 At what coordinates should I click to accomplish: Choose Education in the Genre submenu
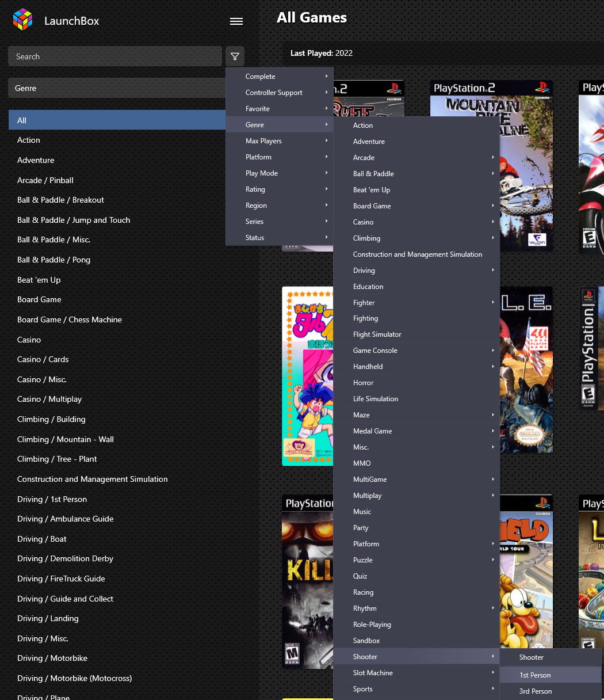tap(416, 287)
